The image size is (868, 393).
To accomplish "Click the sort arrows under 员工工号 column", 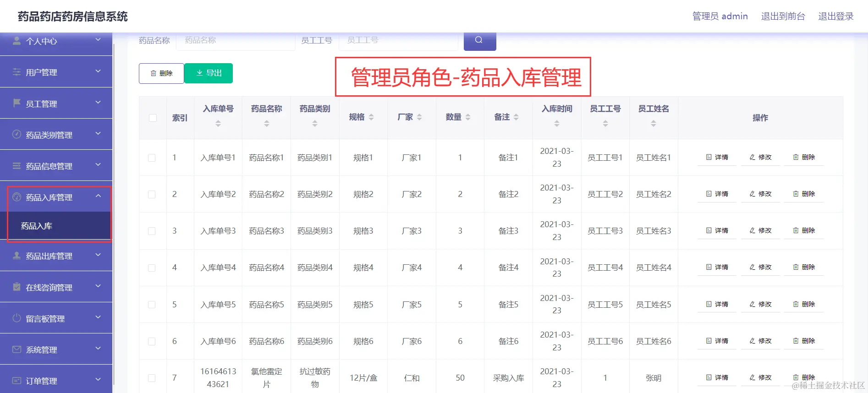I will pos(605,124).
